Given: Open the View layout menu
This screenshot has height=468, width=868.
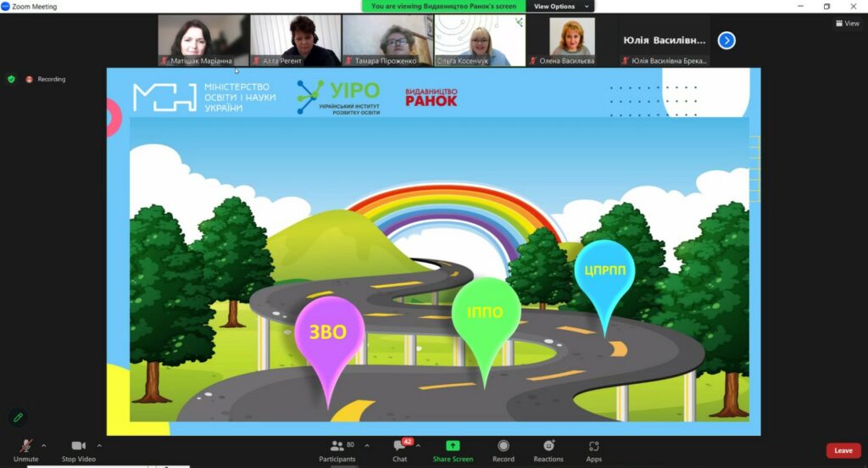Looking at the screenshot, I should pos(847,24).
